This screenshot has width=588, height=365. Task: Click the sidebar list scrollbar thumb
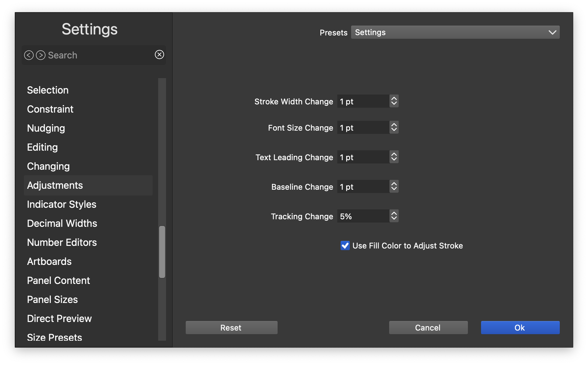click(162, 252)
